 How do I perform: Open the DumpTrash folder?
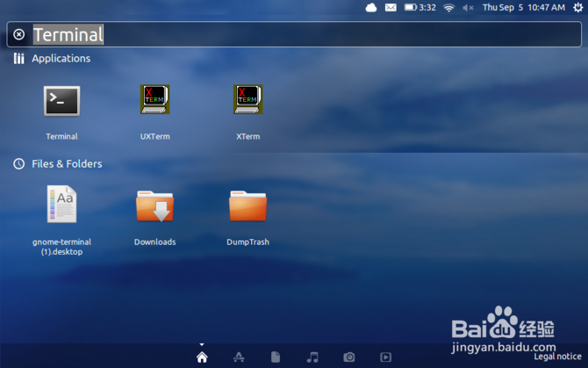(x=247, y=206)
